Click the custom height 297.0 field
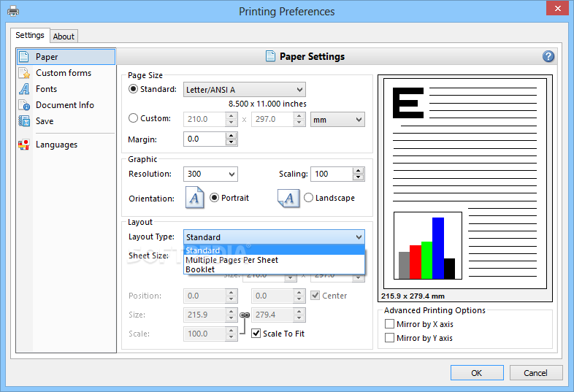 tap(272, 119)
